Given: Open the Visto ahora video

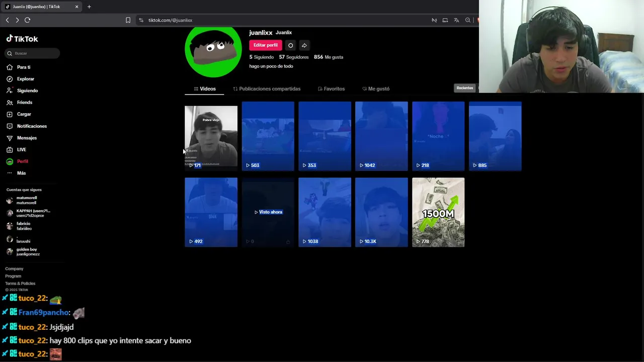Looking at the screenshot, I should (x=268, y=212).
